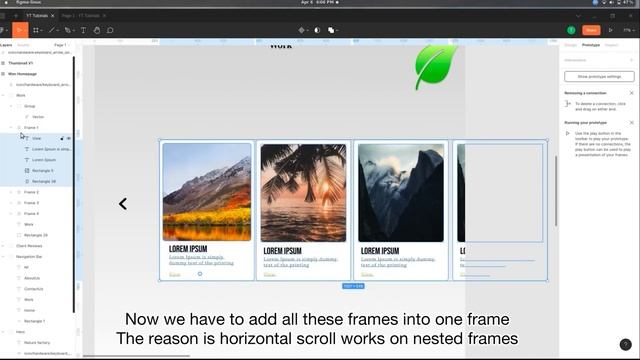The image size is (640, 360).
Task: Select the Rectangle 5 layer
Action: click(42, 171)
